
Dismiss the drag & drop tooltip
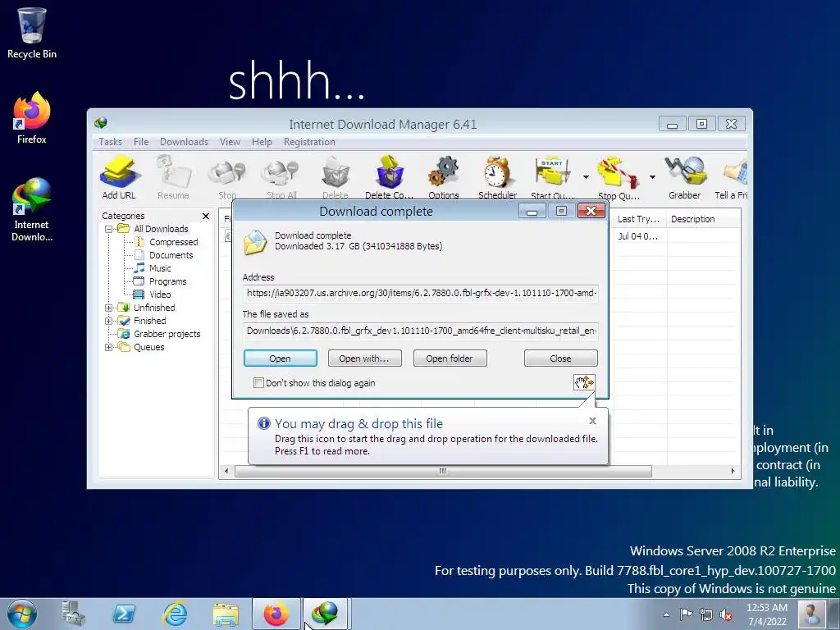point(592,421)
